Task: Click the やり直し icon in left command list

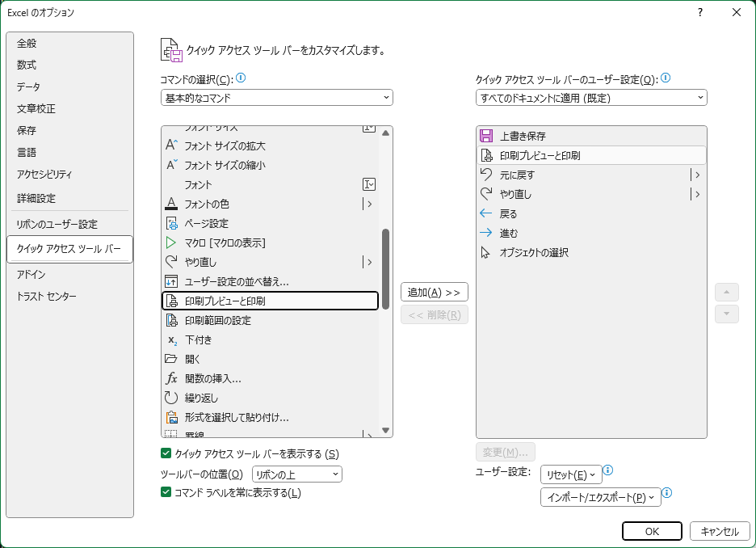Action: (x=171, y=262)
